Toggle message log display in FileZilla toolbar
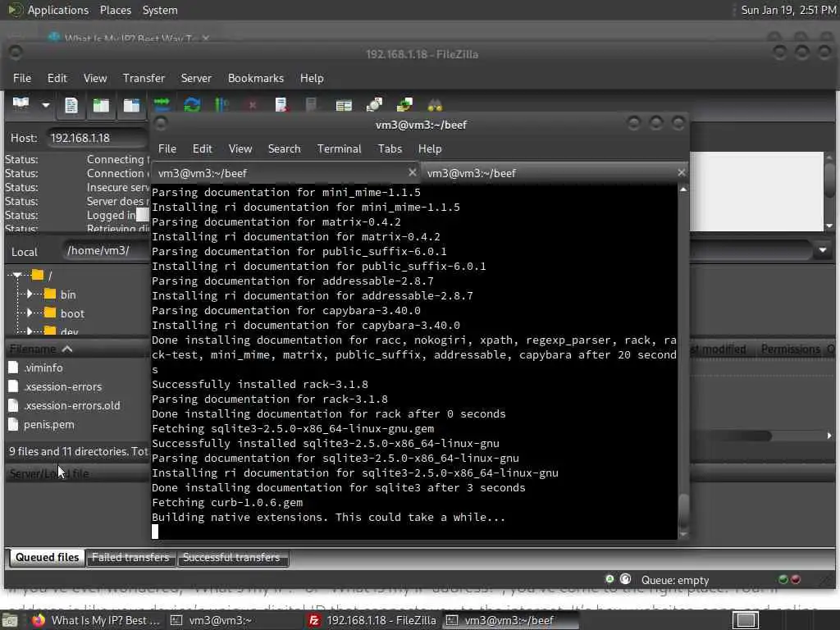Viewport: 840px width, 630px height. [71, 104]
